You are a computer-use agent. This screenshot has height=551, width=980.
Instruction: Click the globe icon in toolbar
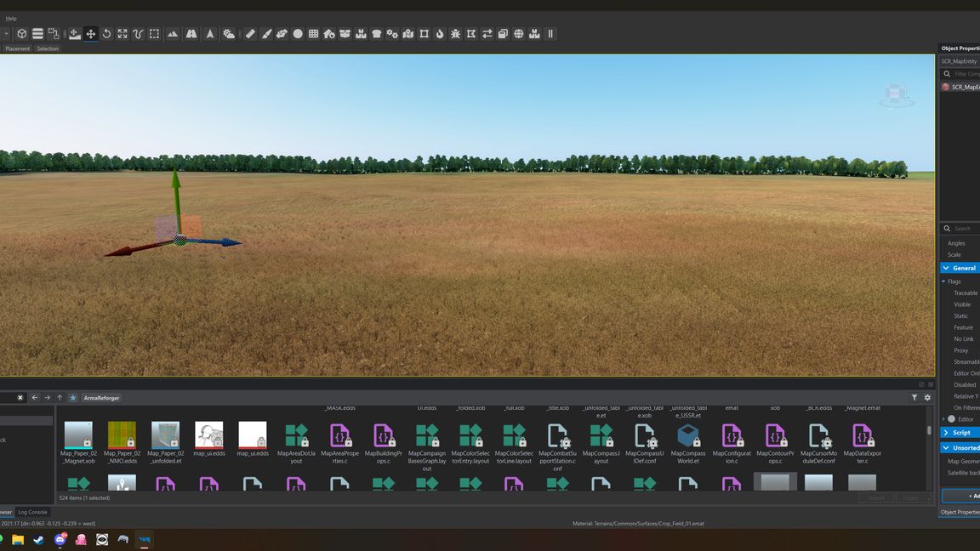(x=518, y=34)
